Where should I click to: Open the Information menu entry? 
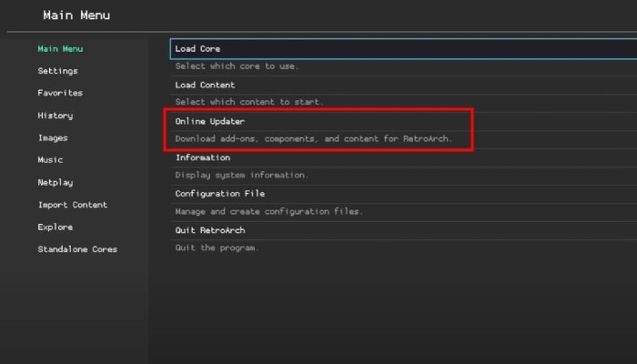(203, 157)
